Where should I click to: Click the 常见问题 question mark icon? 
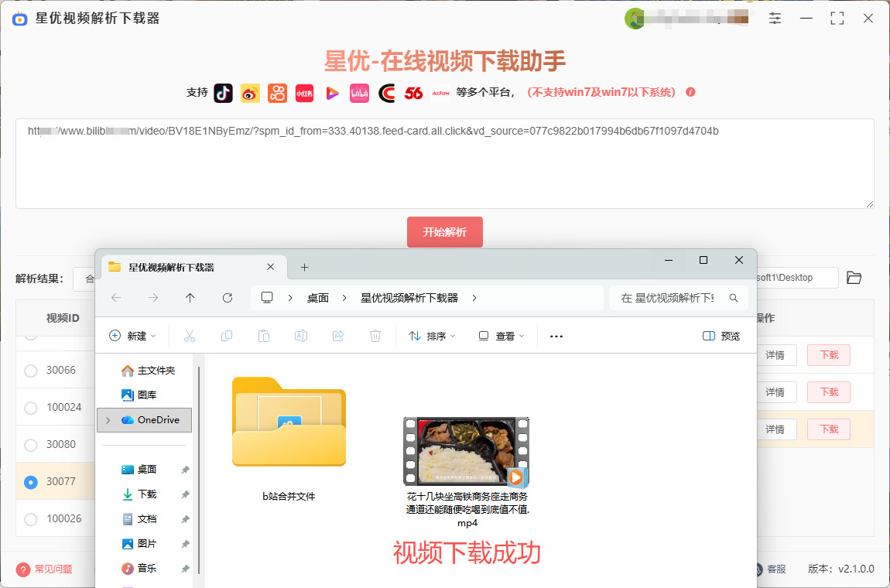point(23,569)
